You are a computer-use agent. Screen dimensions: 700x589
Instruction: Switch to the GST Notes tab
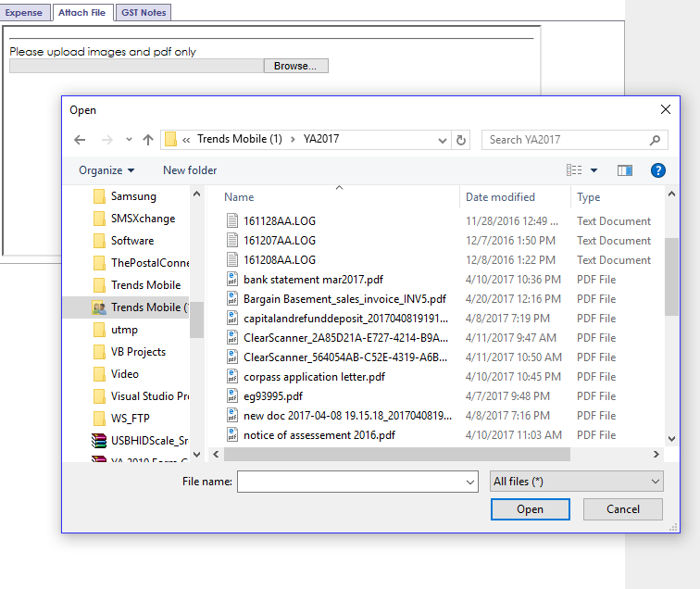coord(143,12)
